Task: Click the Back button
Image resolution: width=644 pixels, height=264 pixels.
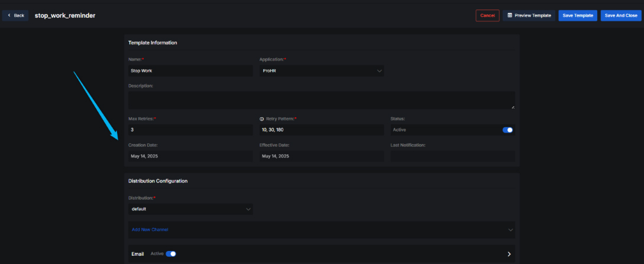Action: (15, 15)
